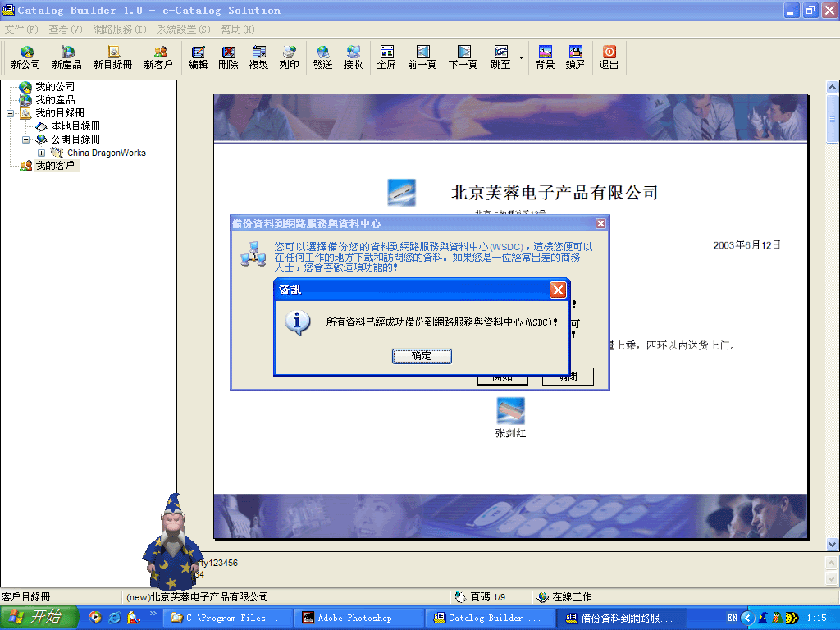Open the dropdown arrow beside 跳至
Image resolution: width=840 pixels, height=630 pixels.
pyautogui.click(x=521, y=57)
